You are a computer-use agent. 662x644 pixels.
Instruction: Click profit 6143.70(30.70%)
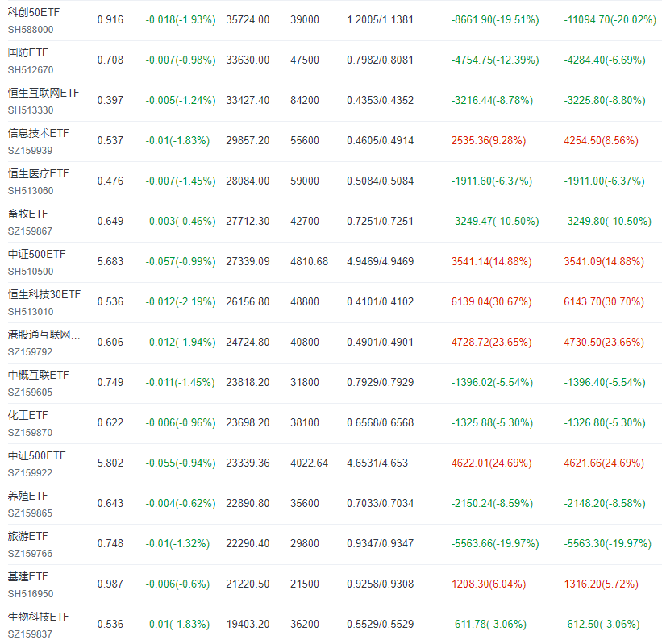[604, 301]
